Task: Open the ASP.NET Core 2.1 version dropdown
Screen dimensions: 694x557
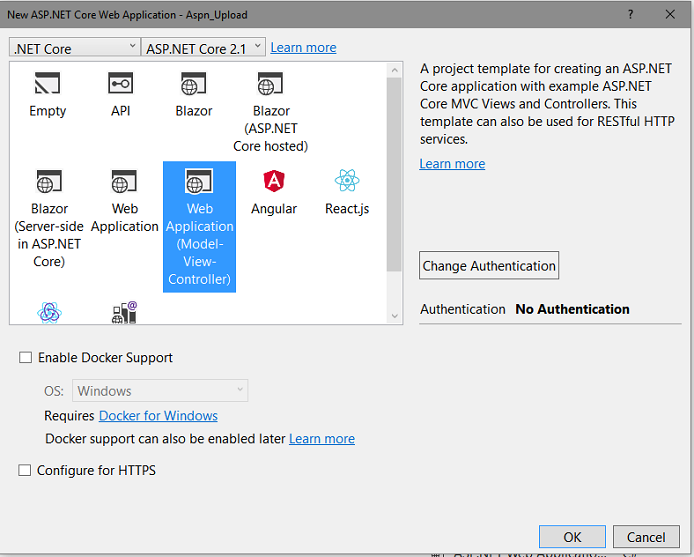Action: point(203,47)
